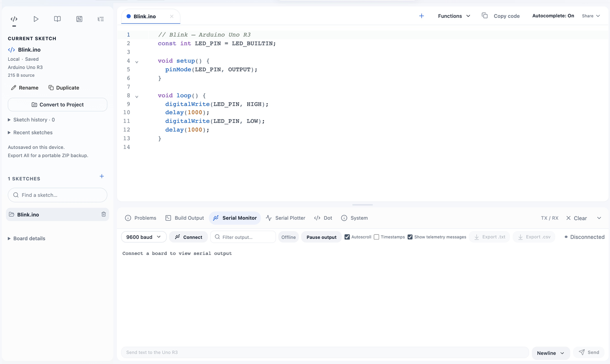Toggle Autocomplete: On setting

click(x=553, y=16)
